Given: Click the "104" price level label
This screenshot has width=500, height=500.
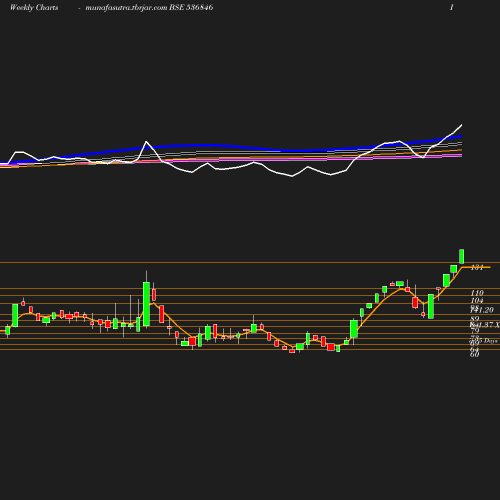Looking at the screenshot, I should click(x=477, y=301).
